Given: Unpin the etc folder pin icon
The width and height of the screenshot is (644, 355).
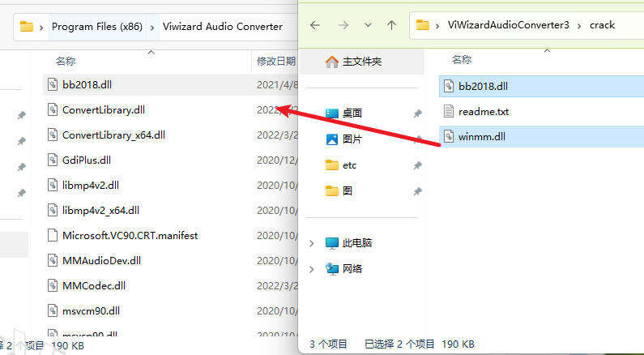Looking at the screenshot, I should tap(417, 165).
